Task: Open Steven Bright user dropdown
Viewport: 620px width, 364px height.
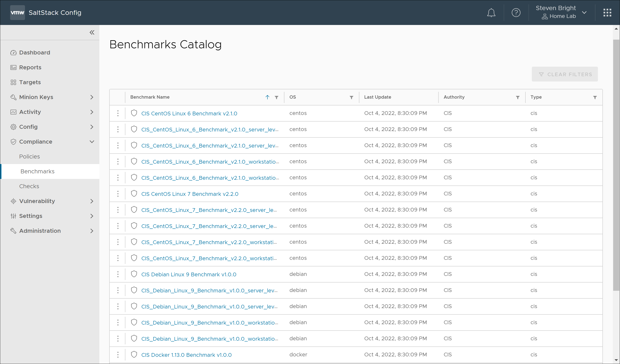Action: click(584, 13)
